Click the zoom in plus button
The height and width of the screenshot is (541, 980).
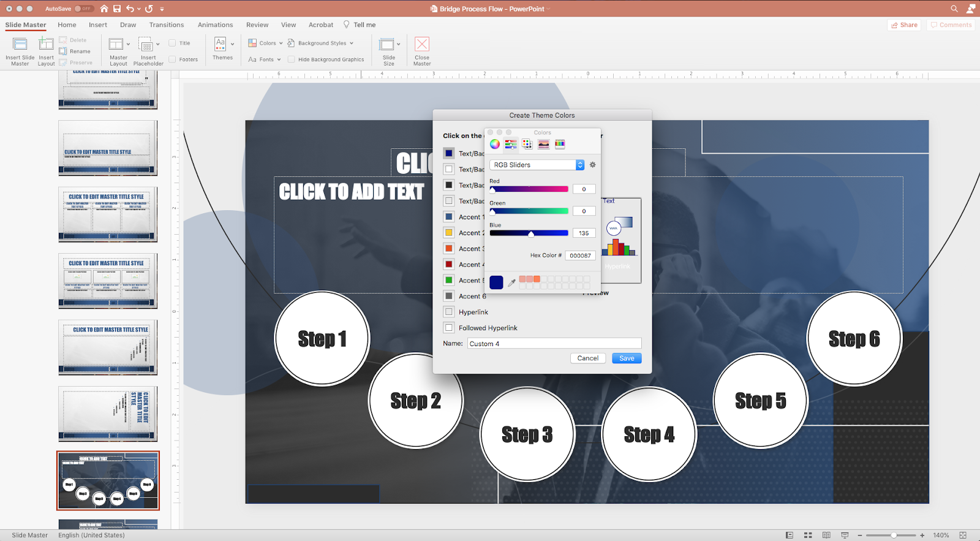[922, 535]
